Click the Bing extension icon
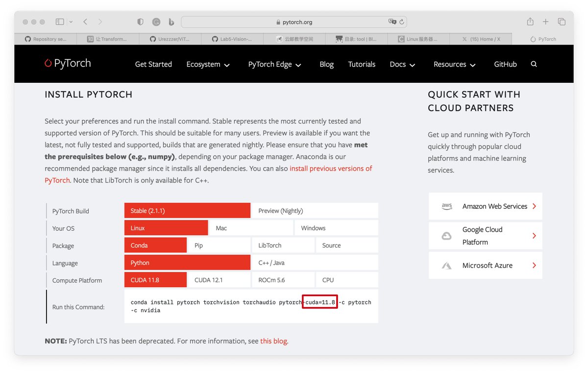The height and width of the screenshot is (373, 588). [171, 22]
